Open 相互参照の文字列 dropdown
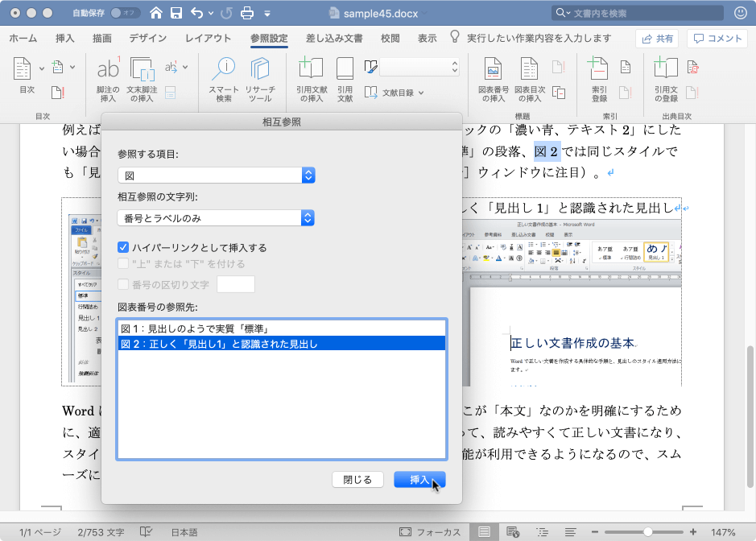 tap(216, 218)
